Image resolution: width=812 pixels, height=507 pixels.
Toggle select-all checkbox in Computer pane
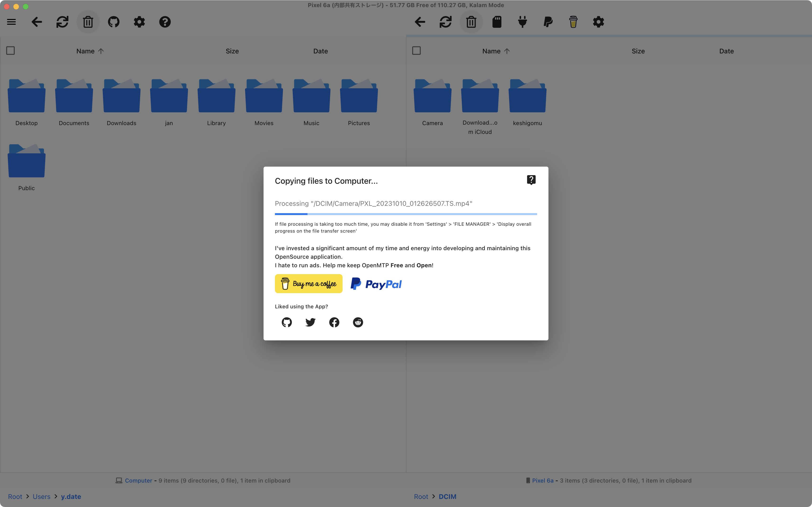click(10, 51)
